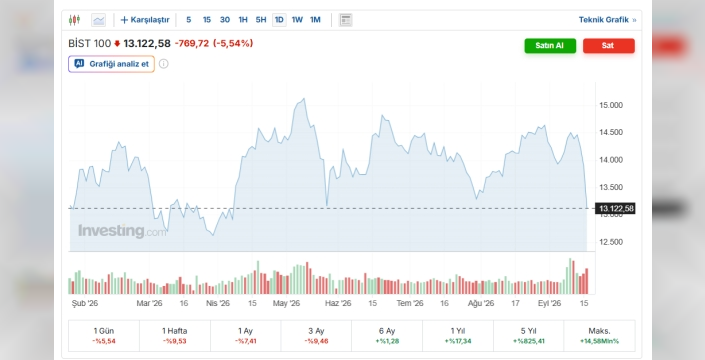
Task: Choose the 1D interval
Action: 279,20
